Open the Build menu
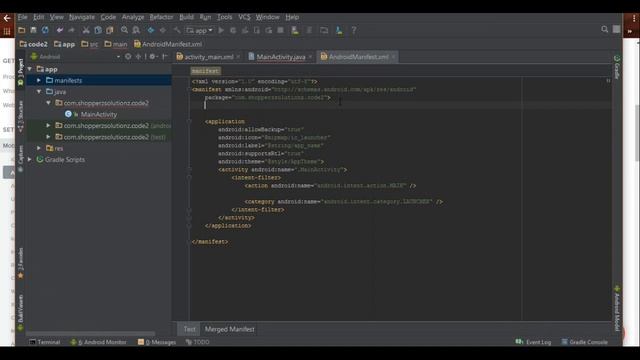640x360 pixels. [187, 17]
